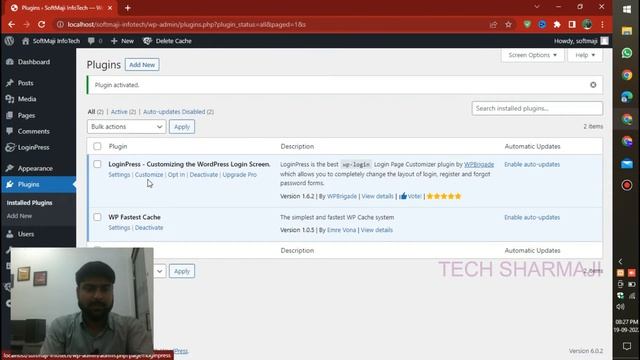Deactivate WP Fastest Cache plugin
This screenshot has width=640, height=360.
click(x=149, y=228)
